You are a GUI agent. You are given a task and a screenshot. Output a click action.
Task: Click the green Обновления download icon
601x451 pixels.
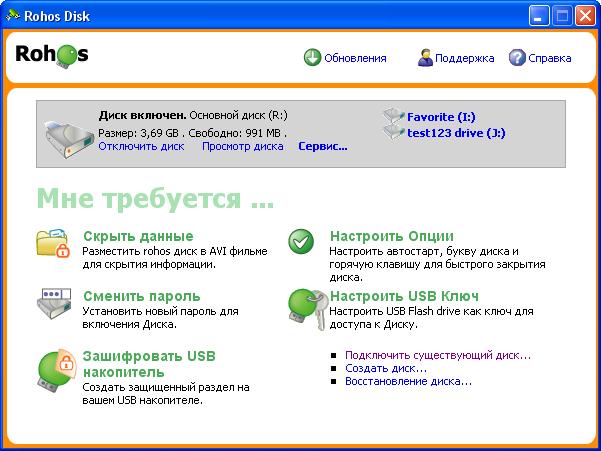coord(312,57)
